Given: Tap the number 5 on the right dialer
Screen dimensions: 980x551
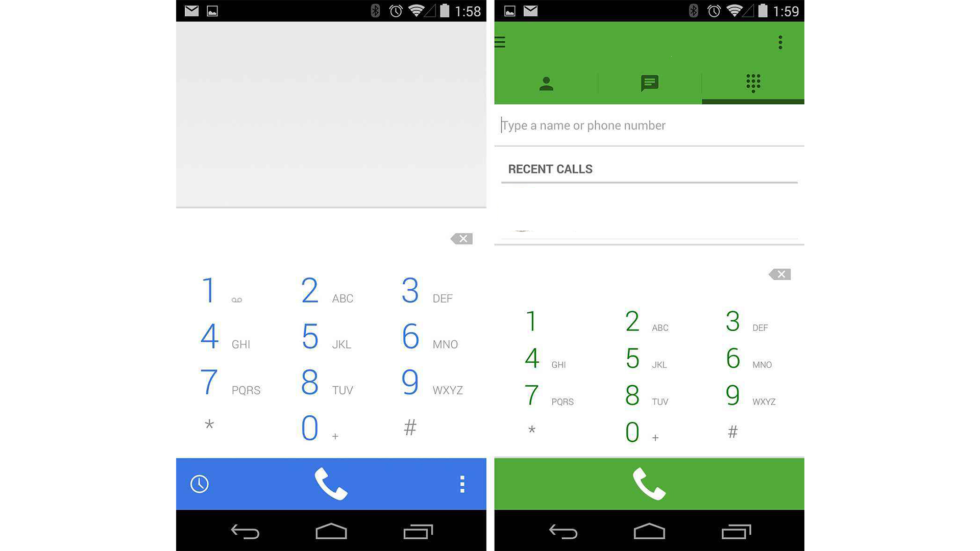Looking at the screenshot, I should tap(633, 357).
